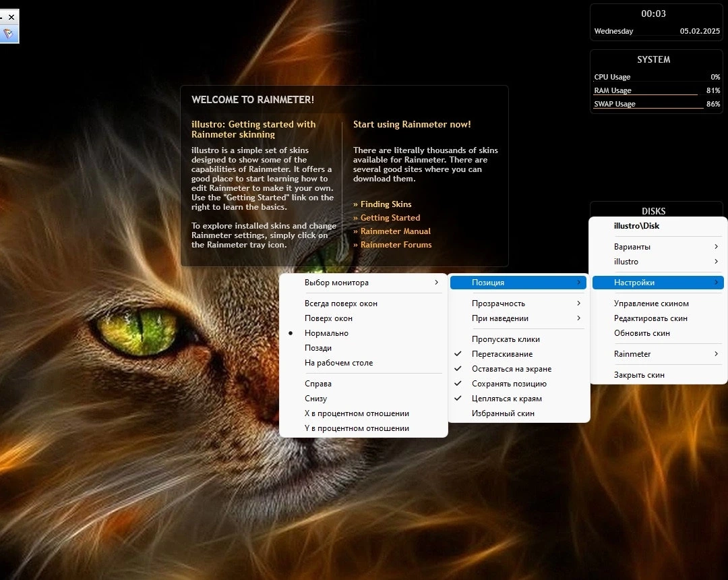Select the Нормально position radio option
This screenshot has width=728, height=580.
point(363,333)
